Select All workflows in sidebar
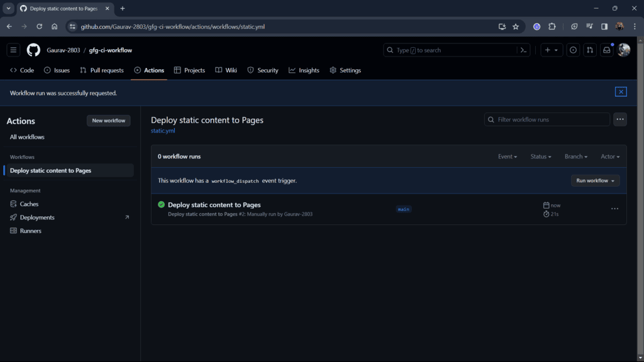Viewport: 644px width, 362px height. (x=27, y=137)
